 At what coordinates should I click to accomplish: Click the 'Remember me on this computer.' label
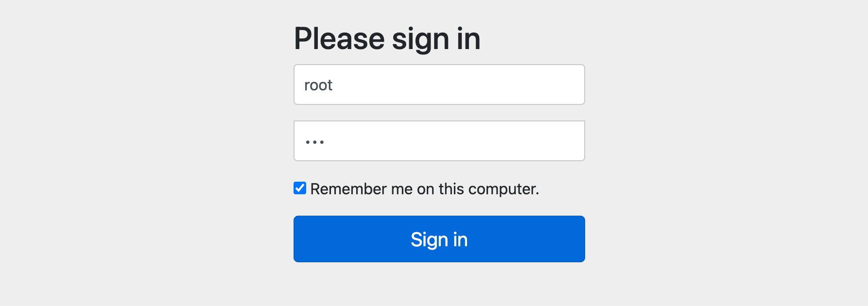[x=424, y=189]
